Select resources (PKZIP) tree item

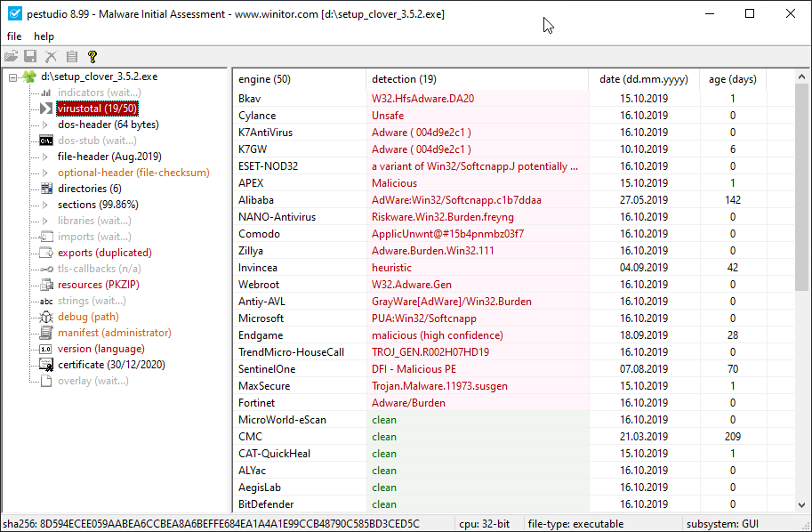[x=99, y=285]
